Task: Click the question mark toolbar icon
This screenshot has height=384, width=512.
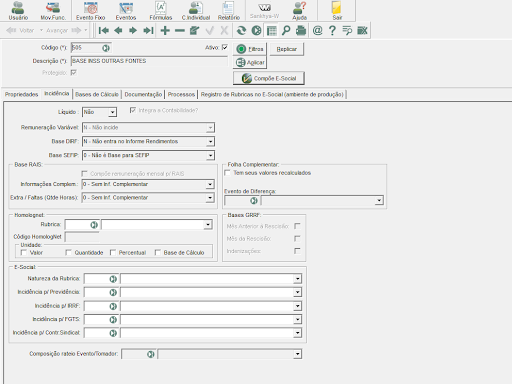Action: (332, 31)
